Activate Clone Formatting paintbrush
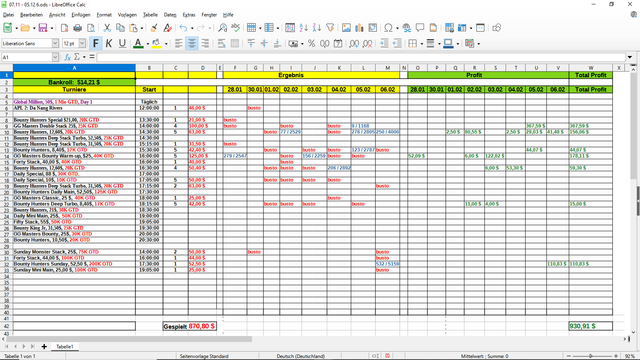The height and width of the screenshot is (360, 640). [x=153, y=28]
